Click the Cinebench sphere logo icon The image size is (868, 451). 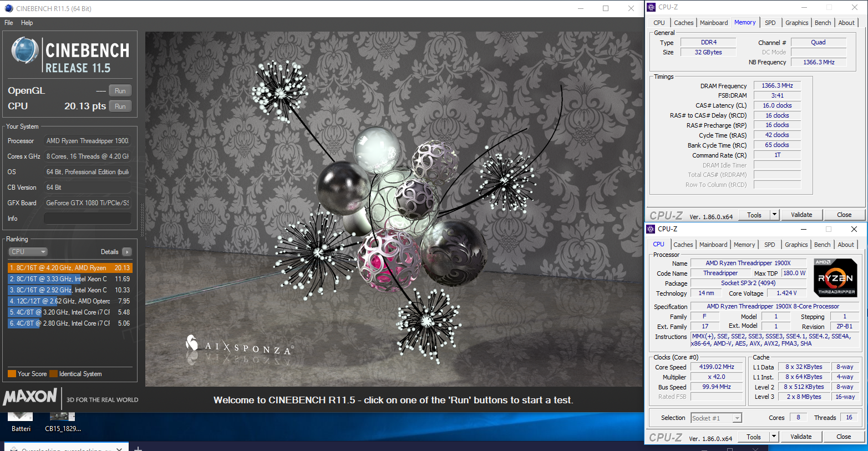click(25, 50)
